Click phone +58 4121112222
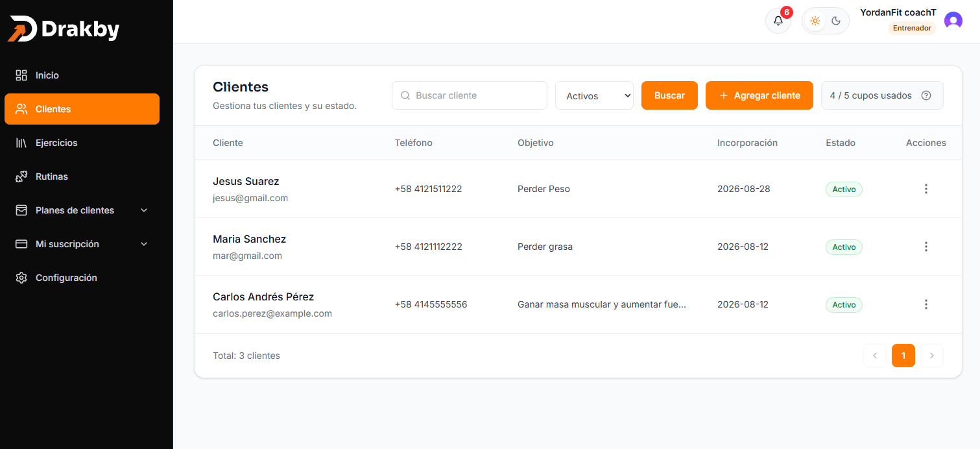Image resolution: width=980 pixels, height=449 pixels. click(x=428, y=247)
